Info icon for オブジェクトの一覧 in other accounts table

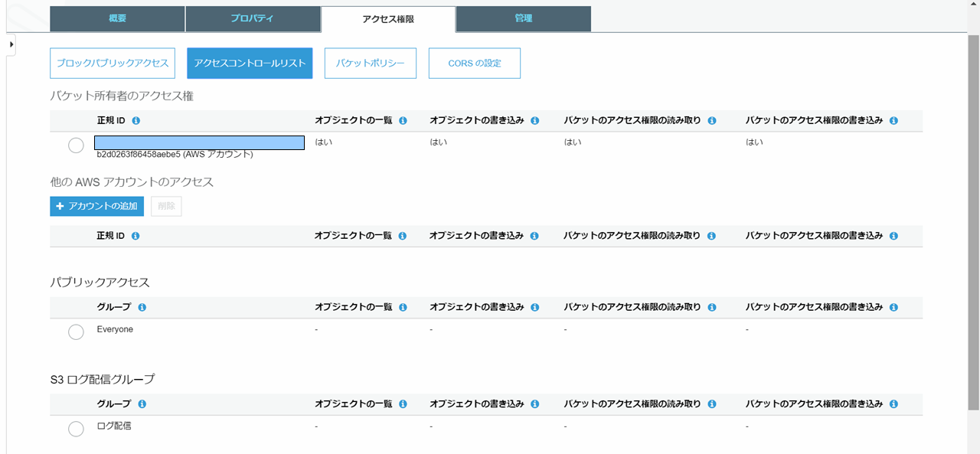[403, 237]
